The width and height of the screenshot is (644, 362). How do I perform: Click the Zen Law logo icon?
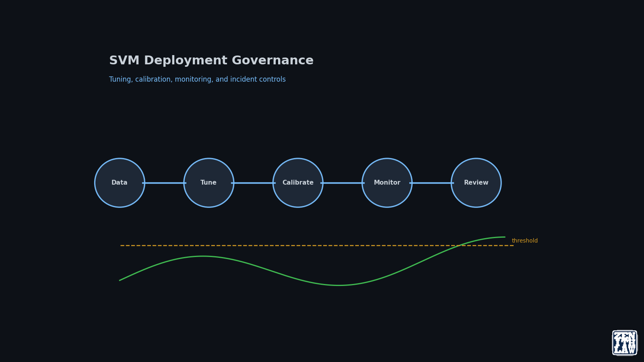(x=625, y=343)
